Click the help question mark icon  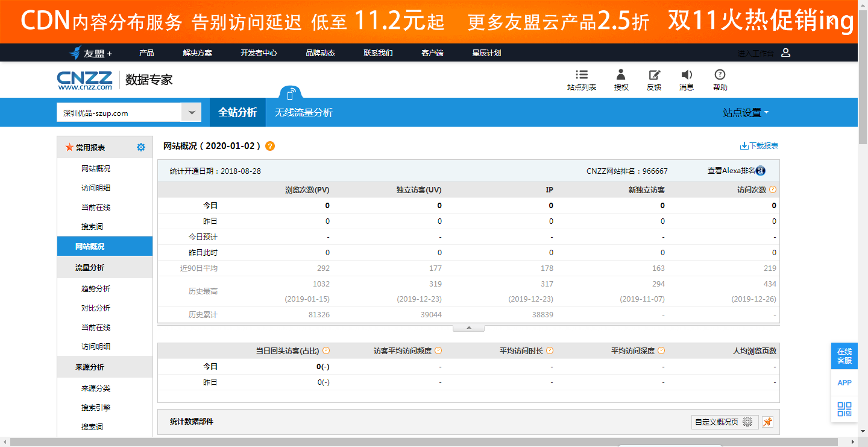coord(720,75)
